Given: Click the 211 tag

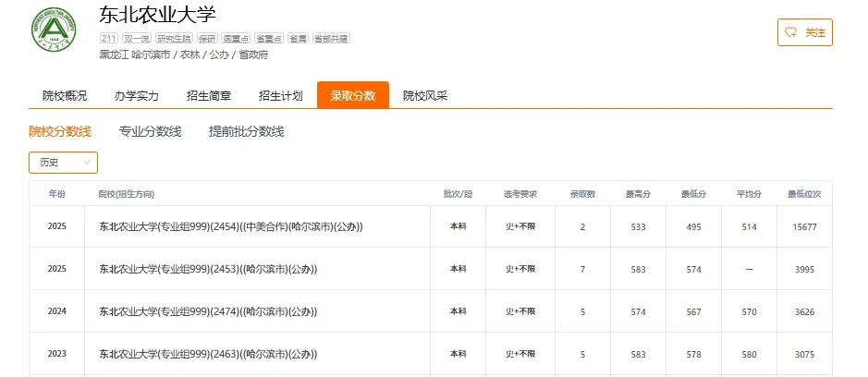Looking at the screenshot, I should (109, 38).
